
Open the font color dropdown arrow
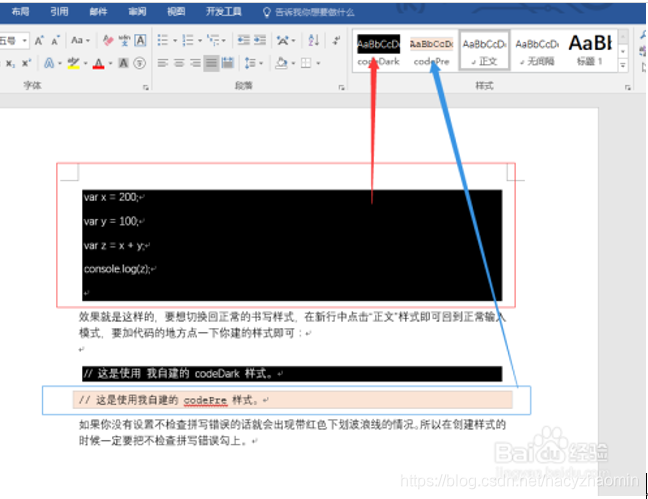110,63
